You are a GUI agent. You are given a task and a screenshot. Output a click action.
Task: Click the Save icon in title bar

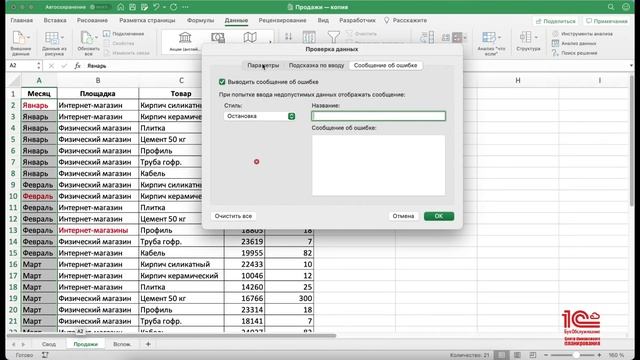tap(132, 7)
